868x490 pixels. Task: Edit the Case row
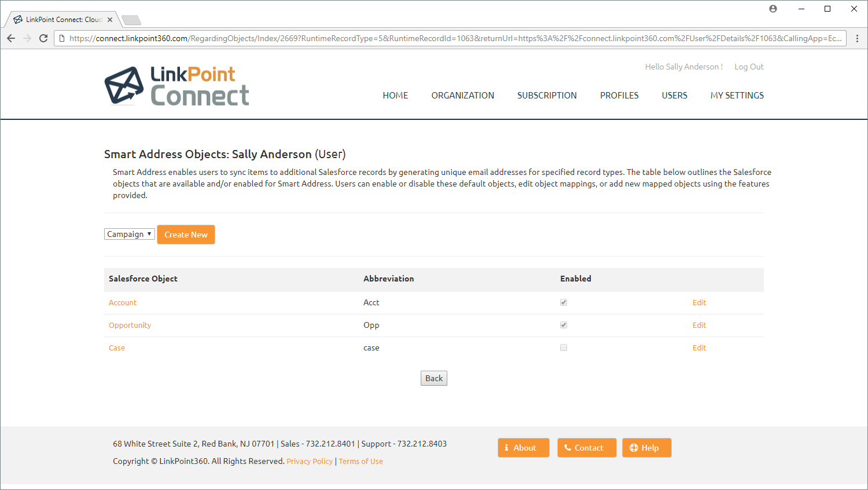[x=699, y=348]
